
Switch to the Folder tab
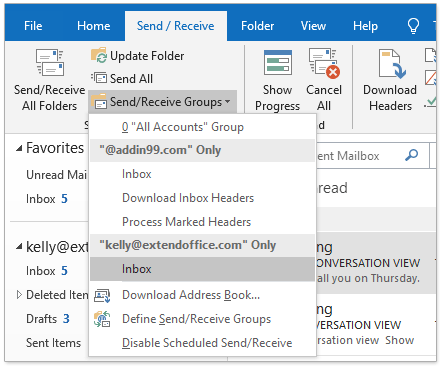pos(258,26)
